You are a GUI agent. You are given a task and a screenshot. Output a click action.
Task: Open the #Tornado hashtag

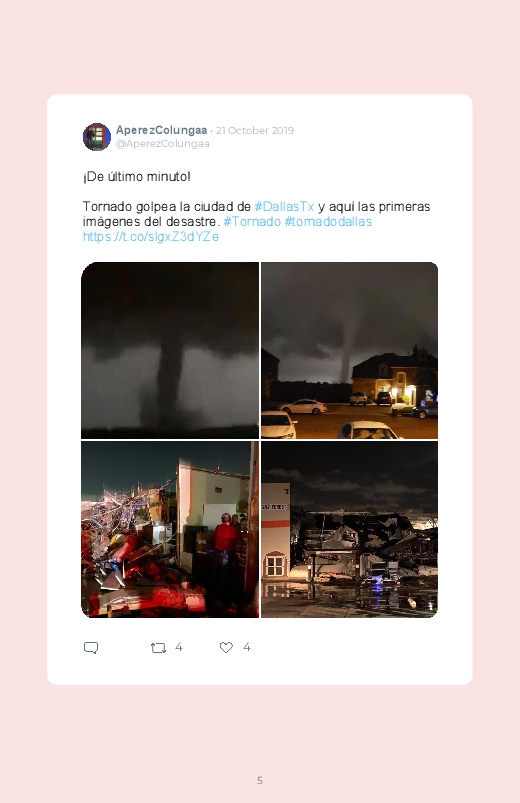[x=252, y=221]
